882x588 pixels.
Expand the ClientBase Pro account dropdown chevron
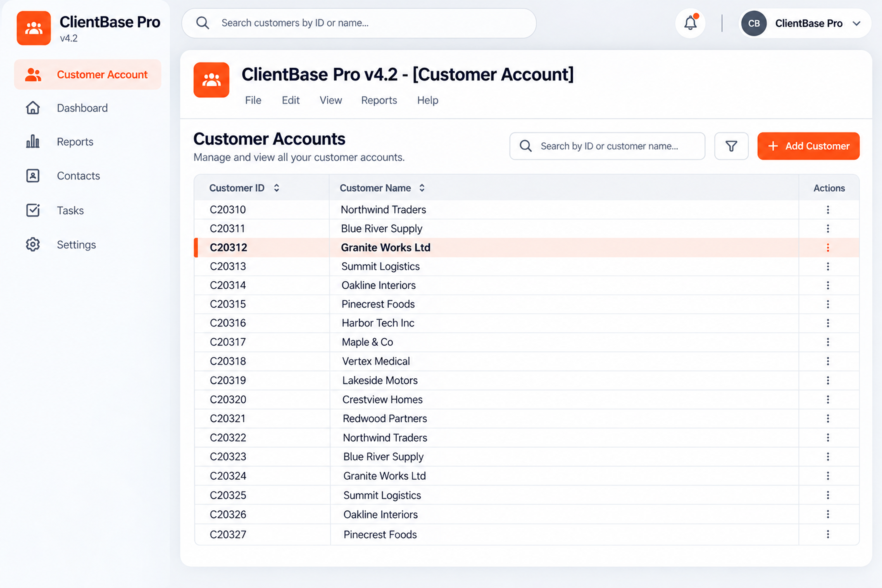[x=857, y=23]
